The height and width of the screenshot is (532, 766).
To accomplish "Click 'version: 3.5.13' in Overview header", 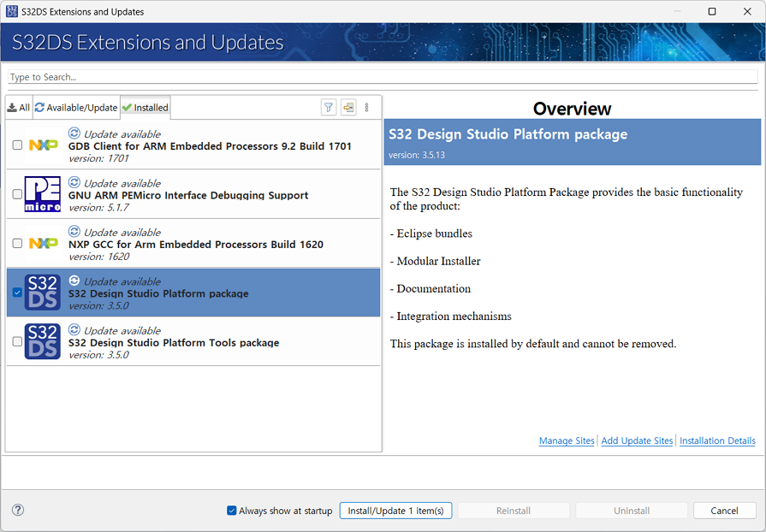I will point(417,155).
